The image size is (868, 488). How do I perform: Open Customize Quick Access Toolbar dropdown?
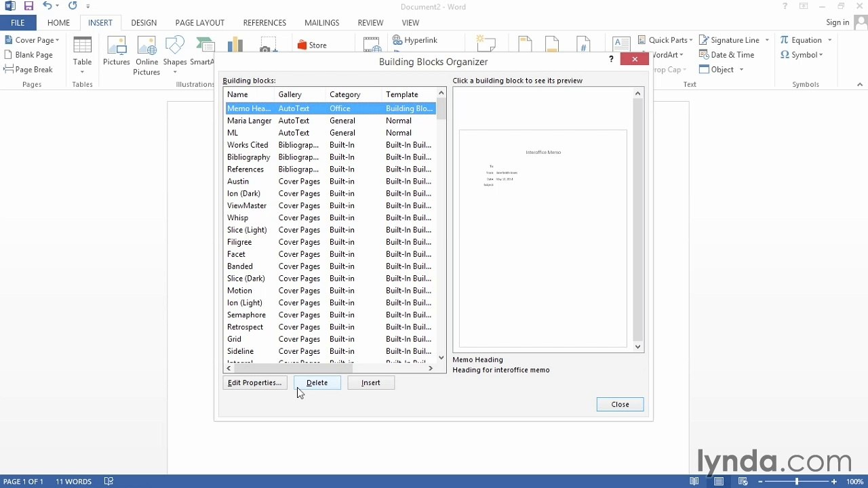tap(88, 6)
